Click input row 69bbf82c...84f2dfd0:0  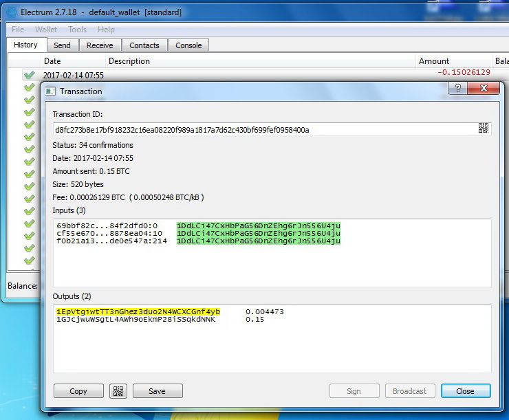tap(198, 225)
